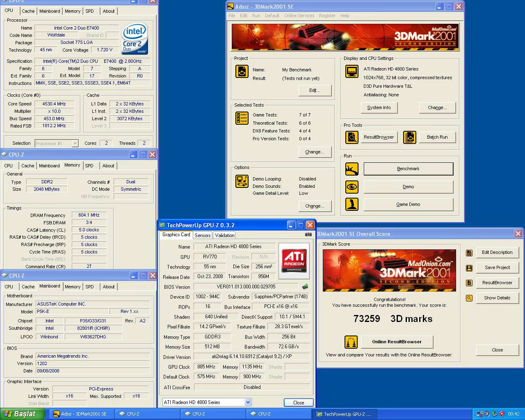The height and width of the screenshot is (420, 525).
Task: Click the Game Demo joystick icon
Action: (x=352, y=204)
